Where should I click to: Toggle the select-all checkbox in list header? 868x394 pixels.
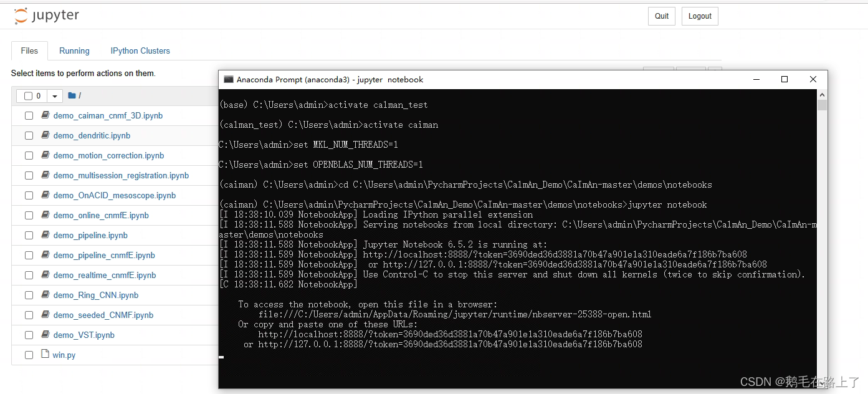click(x=28, y=96)
